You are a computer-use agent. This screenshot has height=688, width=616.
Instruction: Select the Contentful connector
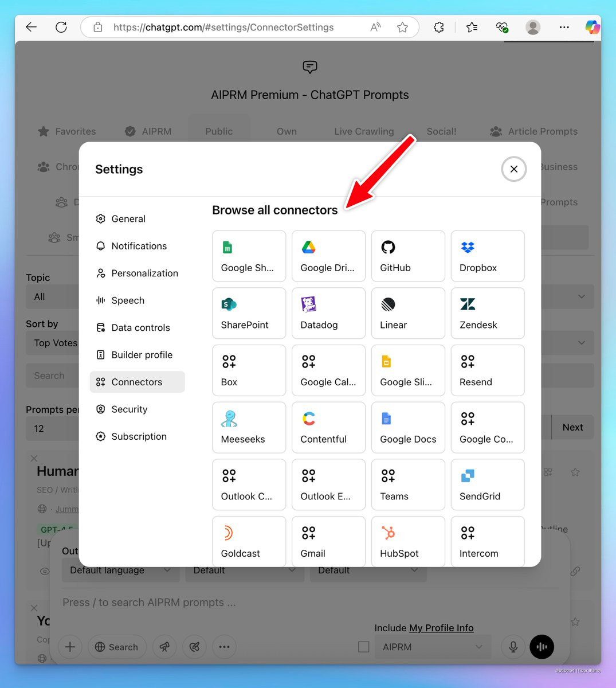pyautogui.click(x=328, y=428)
